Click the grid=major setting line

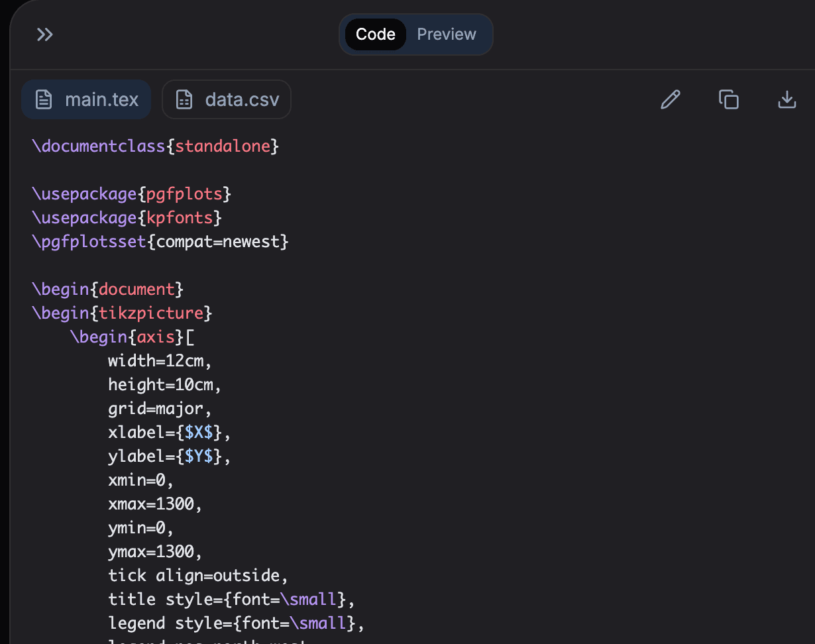coord(160,409)
